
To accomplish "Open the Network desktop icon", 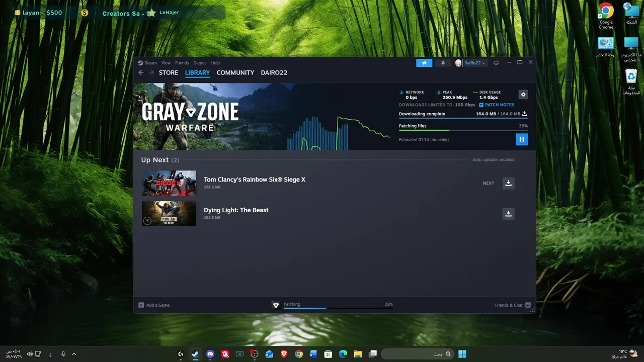I will 631,14.
